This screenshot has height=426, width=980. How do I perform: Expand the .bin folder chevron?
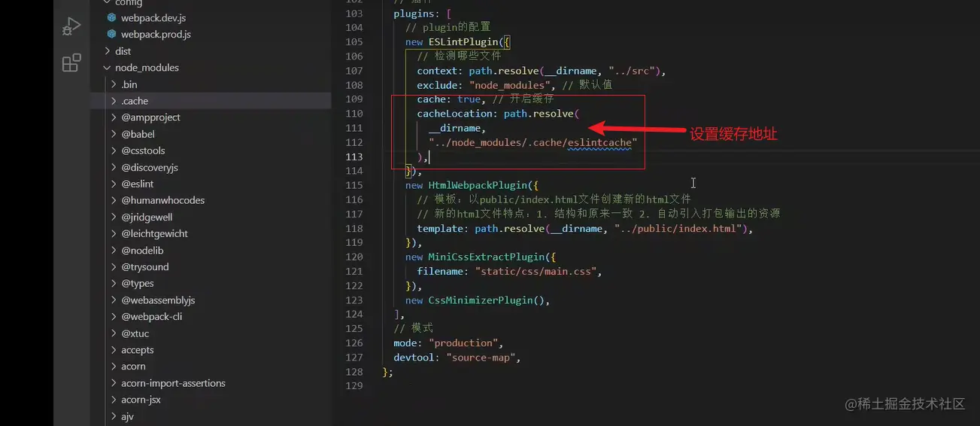click(x=114, y=84)
